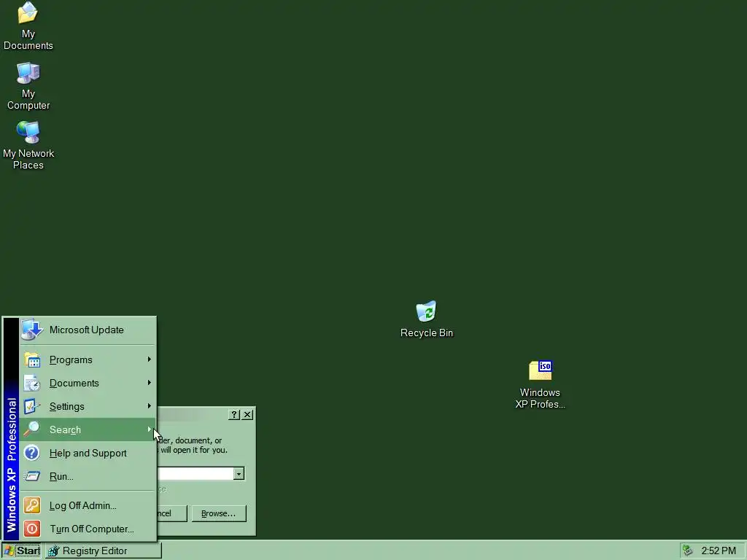The height and width of the screenshot is (560, 747).
Task: Choose Microsoft Update menu entry
Action: [x=88, y=330]
